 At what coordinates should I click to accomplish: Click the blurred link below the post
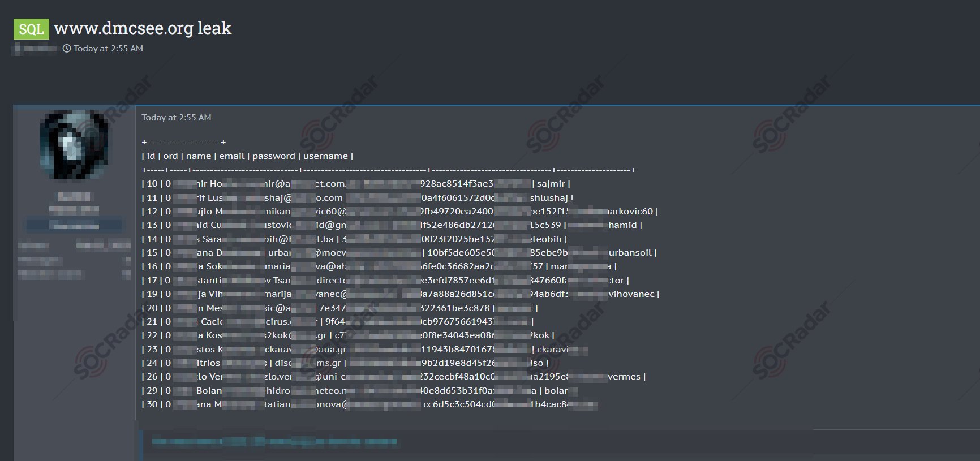click(274, 441)
